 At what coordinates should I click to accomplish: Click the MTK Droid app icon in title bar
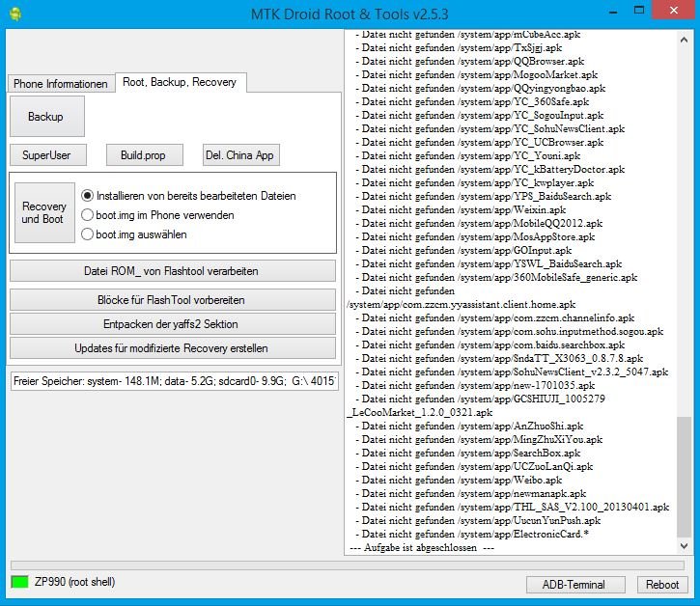click(15, 14)
